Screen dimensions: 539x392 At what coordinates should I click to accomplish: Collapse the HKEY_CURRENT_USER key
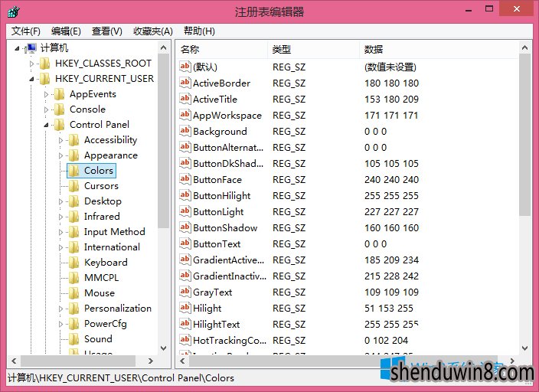click(x=31, y=79)
